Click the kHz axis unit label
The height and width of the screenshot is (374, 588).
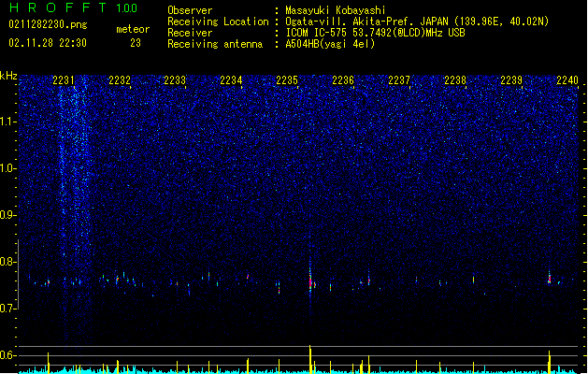coord(8,76)
